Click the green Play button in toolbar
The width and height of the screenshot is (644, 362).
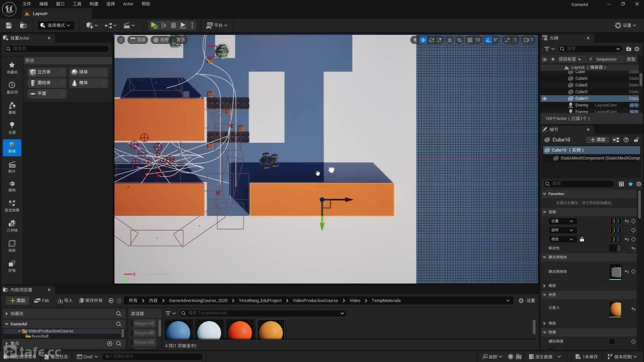(154, 25)
